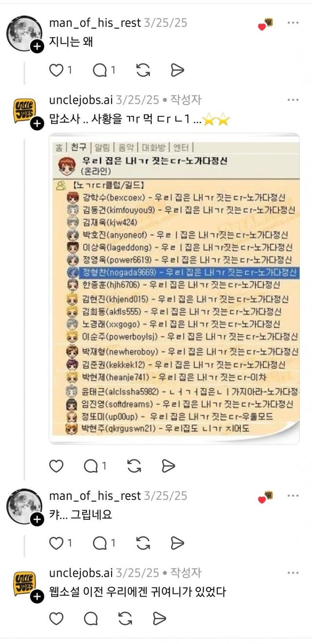The height and width of the screenshot is (644, 312).
Task: Share the "지니는 왜" comment via send icon
Action: point(177,70)
